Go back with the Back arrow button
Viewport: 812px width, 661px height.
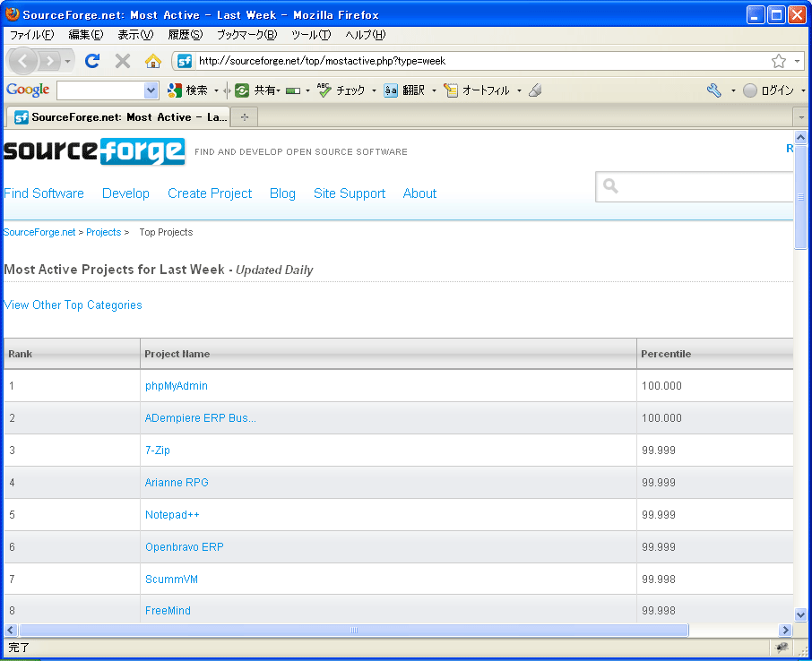tap(22, 61)
